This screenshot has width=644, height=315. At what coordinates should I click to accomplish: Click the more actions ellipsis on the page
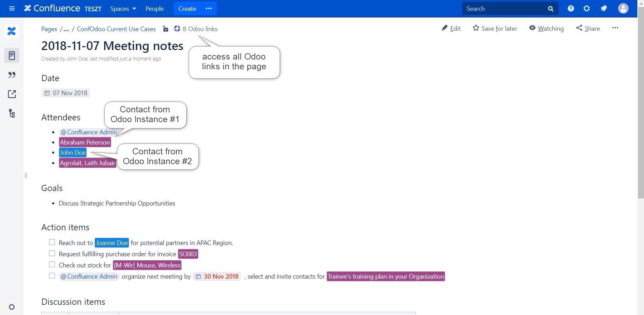[x=615, y=28]
